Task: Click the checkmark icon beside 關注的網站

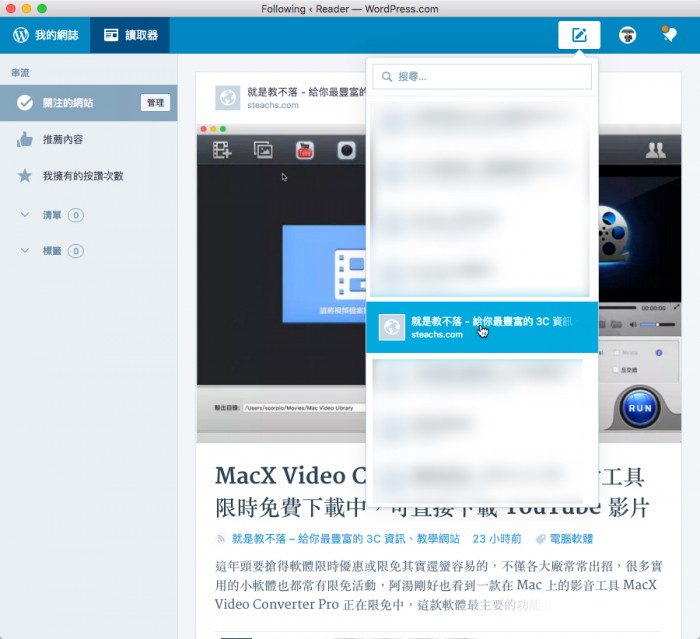Action: tap(25, 103)
